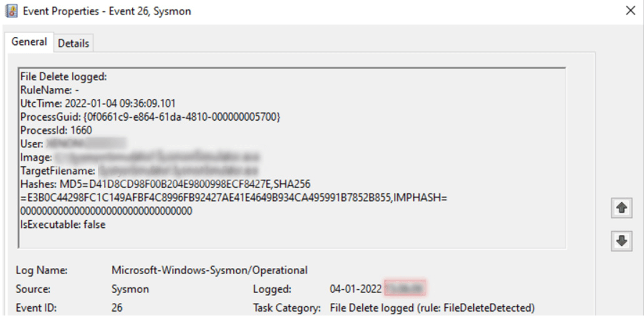Switch to the Details tab

tap(74, 44)
